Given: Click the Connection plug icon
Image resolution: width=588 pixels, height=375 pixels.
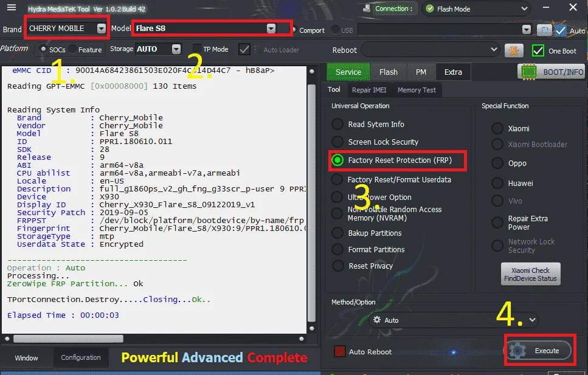Looking at the screenshot, I should 367,9.
